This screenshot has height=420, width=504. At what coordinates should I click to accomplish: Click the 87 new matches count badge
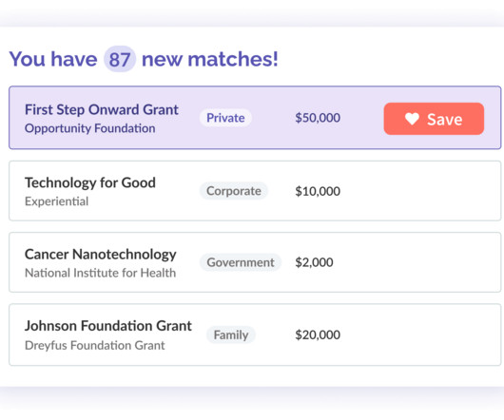point(120,59)
